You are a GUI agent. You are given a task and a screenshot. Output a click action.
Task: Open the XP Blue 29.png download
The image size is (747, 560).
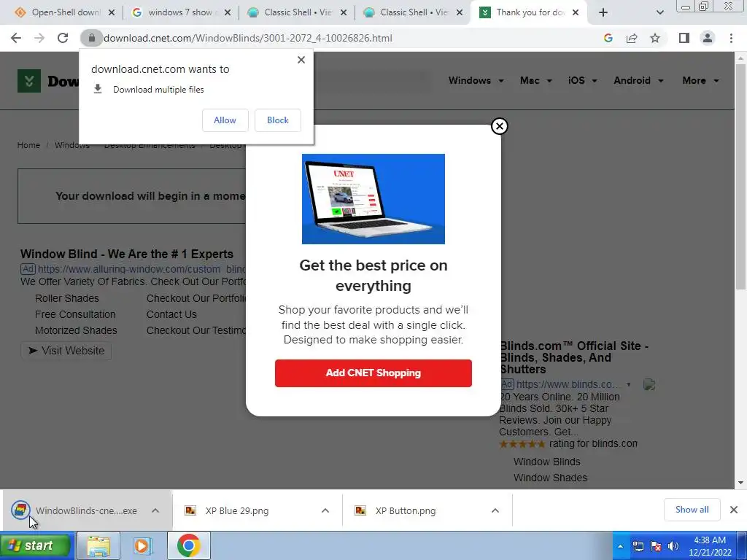(x=237, y=510)
